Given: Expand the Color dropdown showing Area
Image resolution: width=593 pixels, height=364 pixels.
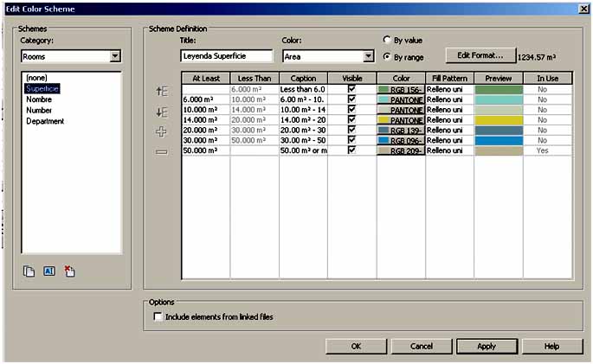Looking at the screenshot, I should pyautogui.click(x=366, y=57).
